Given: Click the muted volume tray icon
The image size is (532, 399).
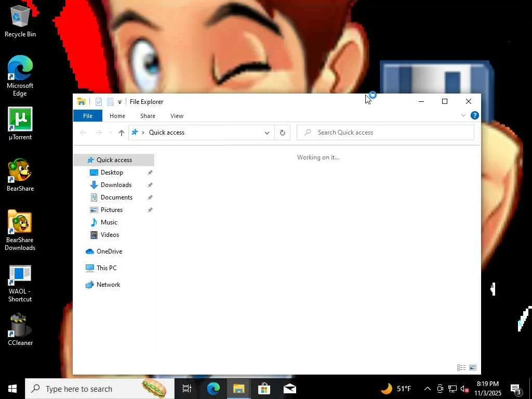Looking at the screenshot, I should coord(465,389).
